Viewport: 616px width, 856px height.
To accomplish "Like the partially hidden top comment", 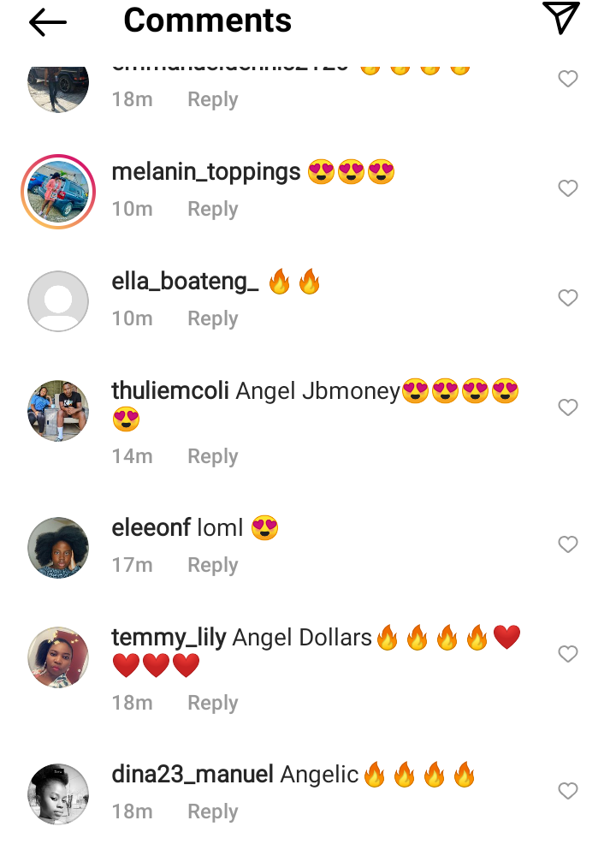I will point(567,79).
